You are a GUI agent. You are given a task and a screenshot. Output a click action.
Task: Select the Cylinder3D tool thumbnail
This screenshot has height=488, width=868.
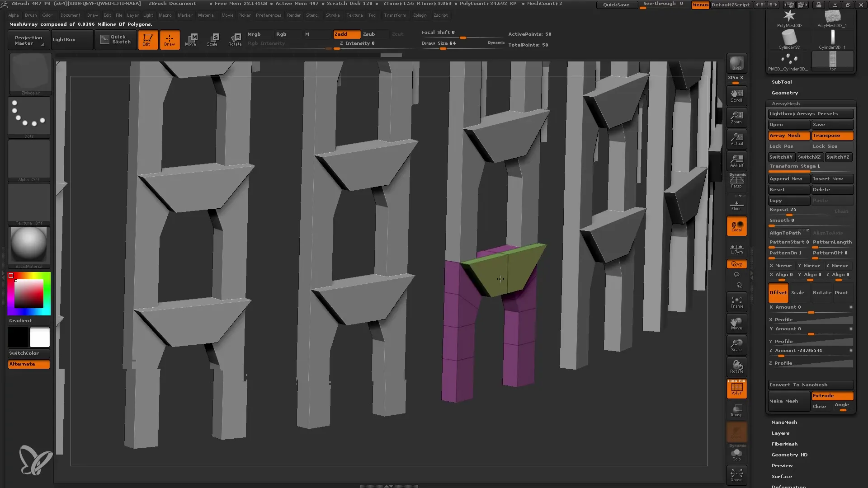[x=789, y=40]
